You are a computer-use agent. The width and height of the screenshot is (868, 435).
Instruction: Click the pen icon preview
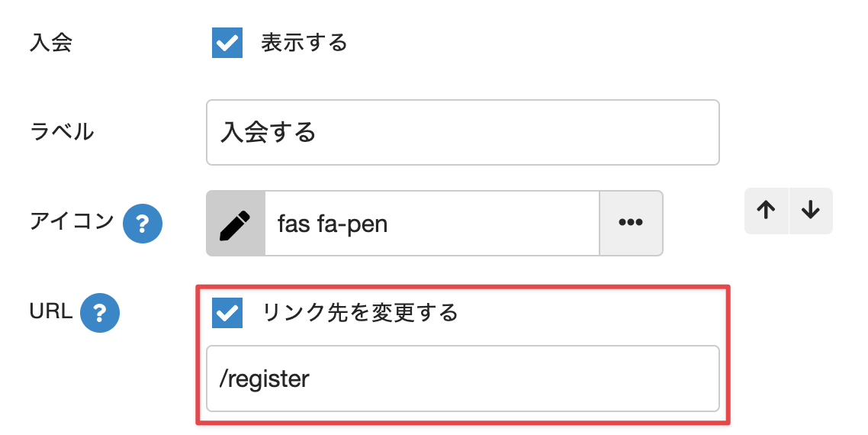point(236,224)
